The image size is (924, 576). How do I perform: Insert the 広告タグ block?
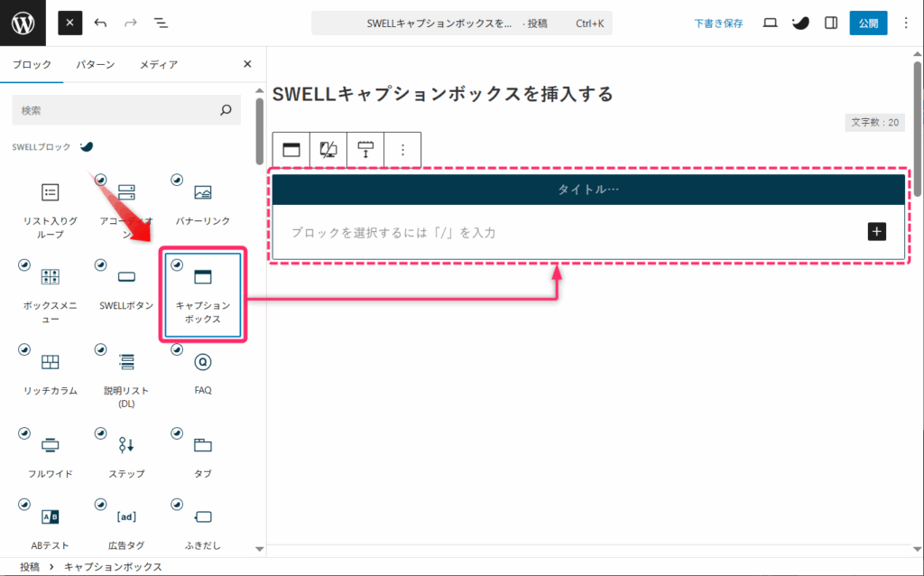pos(126,527)
